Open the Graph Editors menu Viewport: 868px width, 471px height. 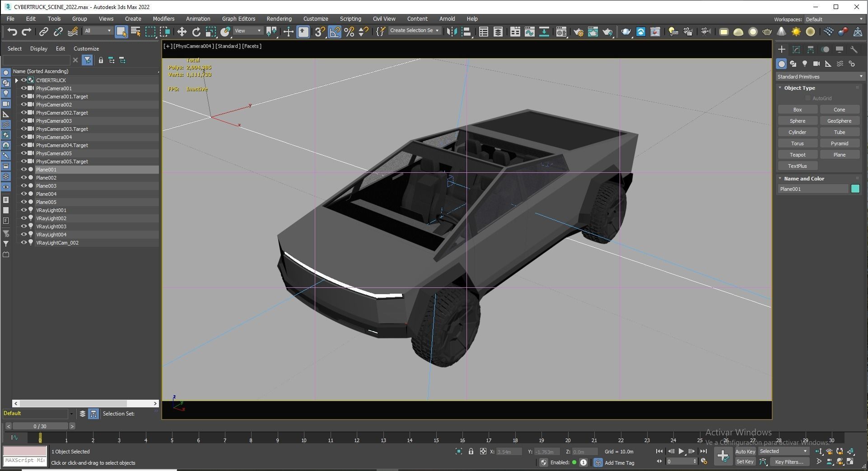pyautogui.click(x=238, y=19)
